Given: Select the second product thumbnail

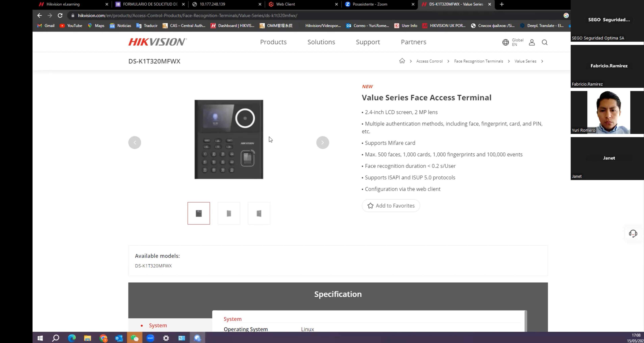Looking at the screenshot, I should (x=229, y=213).
